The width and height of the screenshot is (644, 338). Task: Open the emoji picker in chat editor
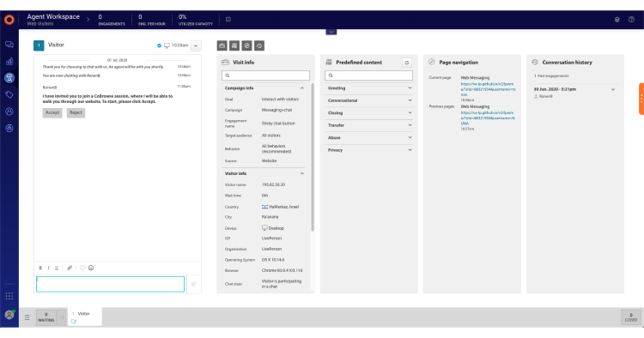coord(91,268)
